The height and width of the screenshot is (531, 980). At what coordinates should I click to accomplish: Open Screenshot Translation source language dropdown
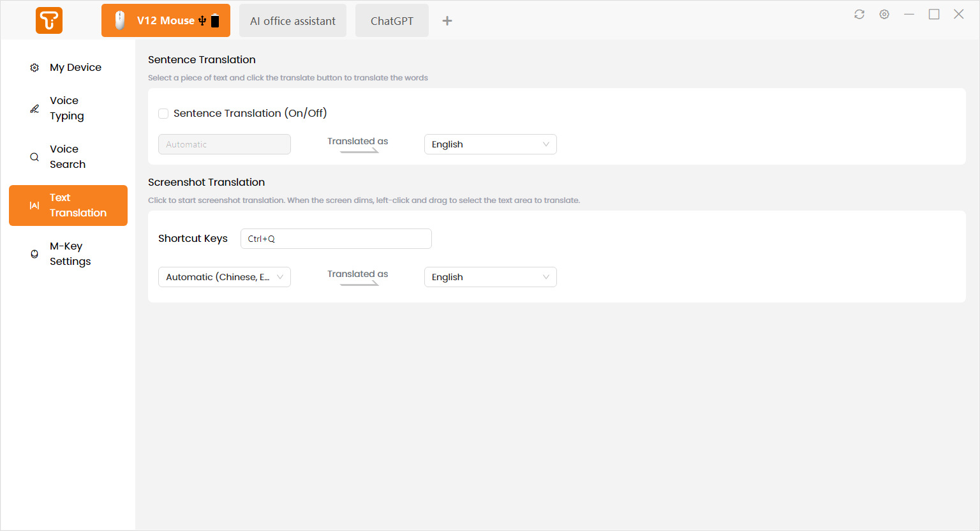point(224,277)
